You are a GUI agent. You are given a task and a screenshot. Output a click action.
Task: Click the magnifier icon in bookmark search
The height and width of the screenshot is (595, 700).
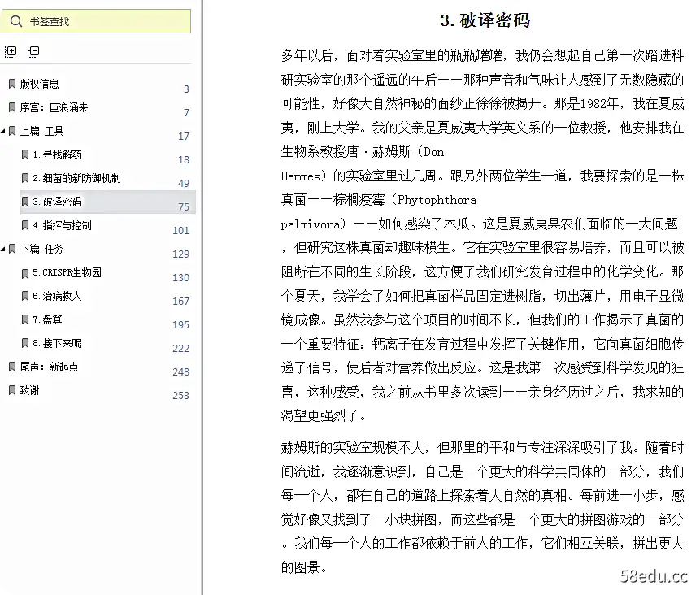16,21
